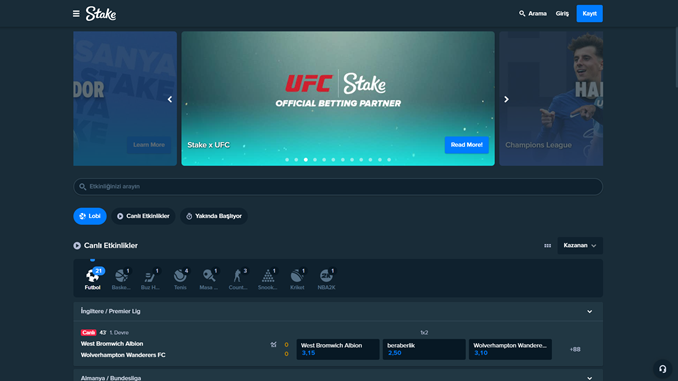
Task: Expand the Almanya / Bundesliga section chevron
Action: [x=589, y=378]
